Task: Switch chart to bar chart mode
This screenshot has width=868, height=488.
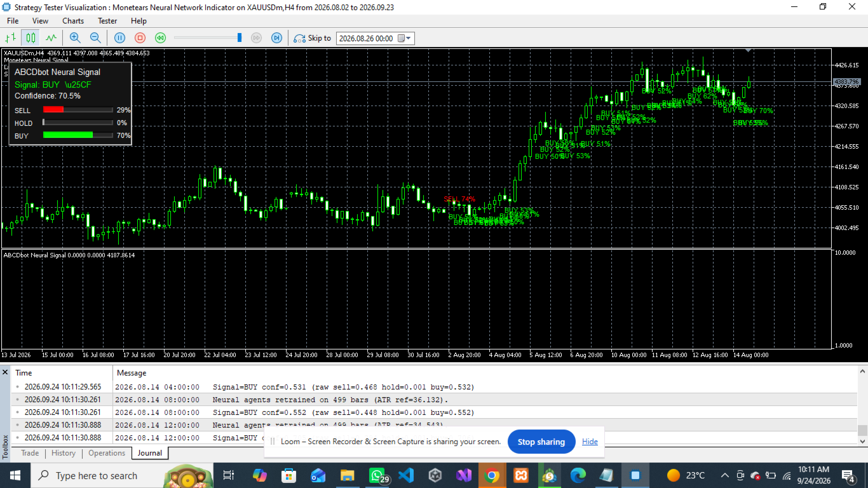Action: click(11, 38)
